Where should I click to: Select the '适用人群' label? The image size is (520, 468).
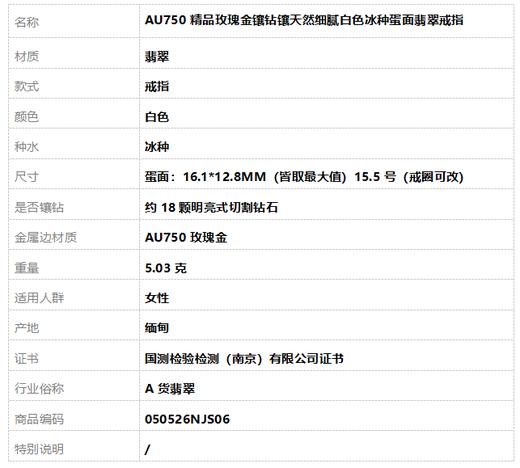pyautogui.click(x=39, y=298)
